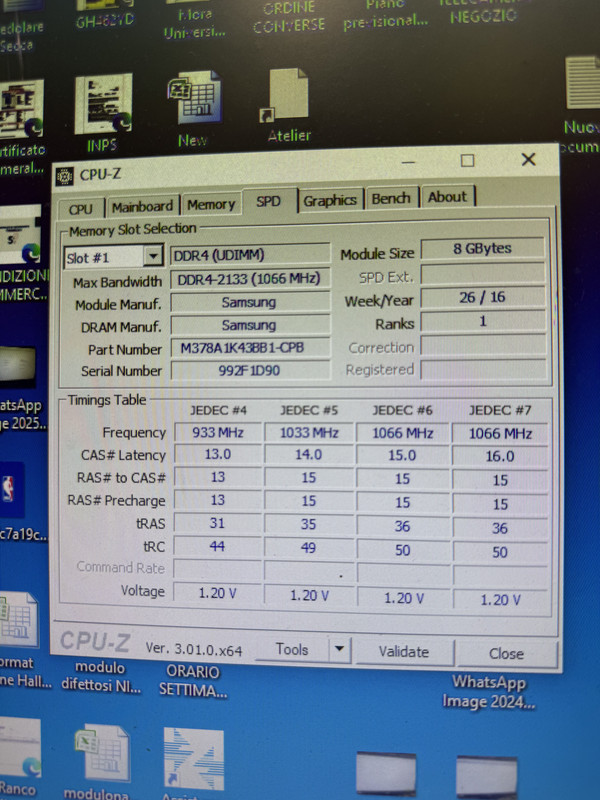600x800 pixels.
Task: Select the New spreadsheet desktop icon
Action: [x=193, y=109]
